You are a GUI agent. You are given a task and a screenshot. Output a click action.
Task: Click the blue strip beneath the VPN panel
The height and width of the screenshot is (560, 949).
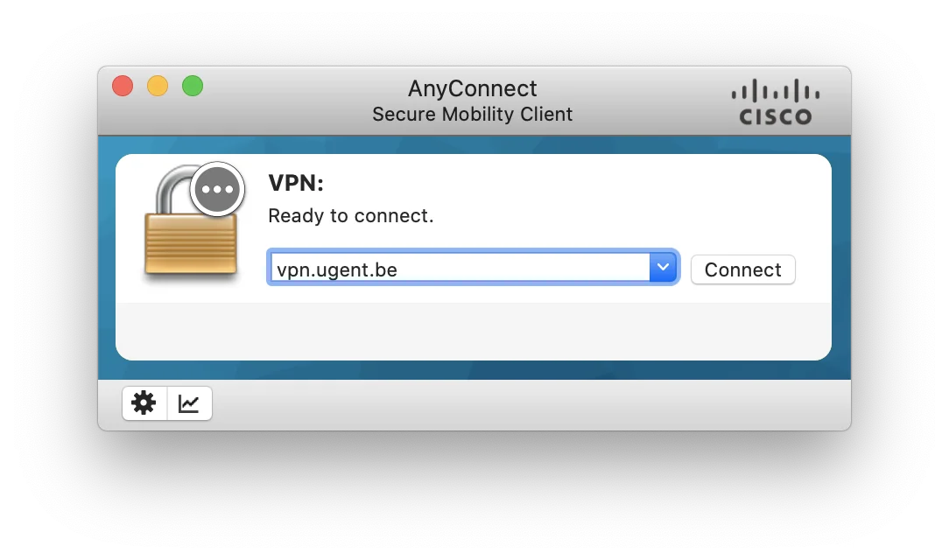pyautogui.click(x=474, y=369)
